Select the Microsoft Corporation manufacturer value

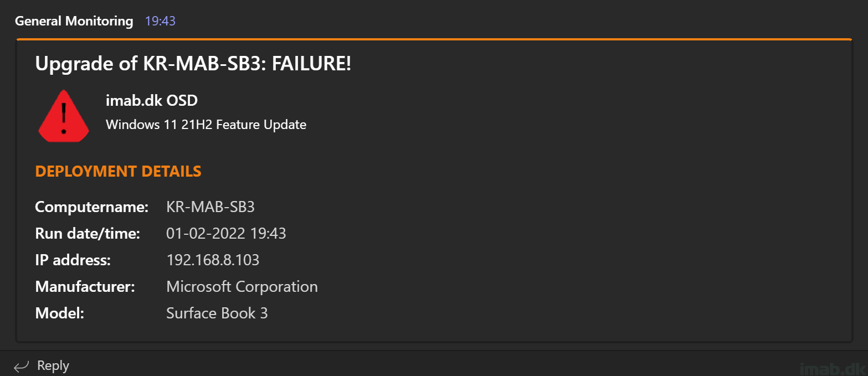[x=242, y=287]
